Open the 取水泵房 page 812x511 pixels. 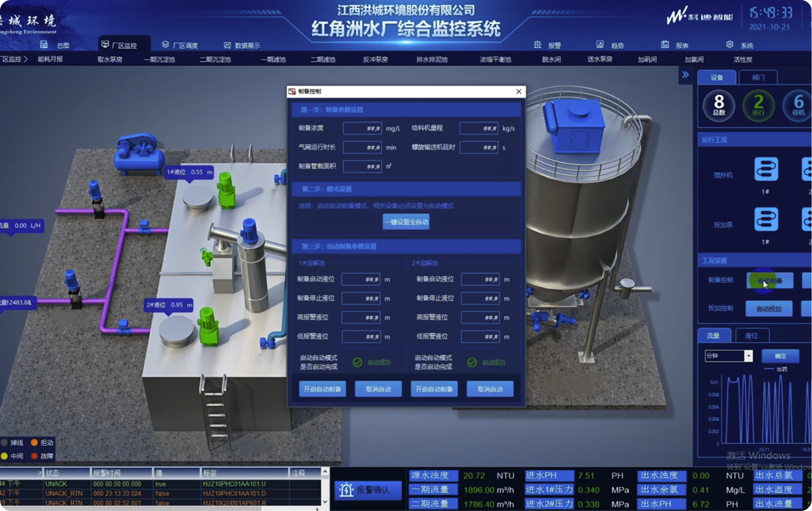[x=110, y=59]
